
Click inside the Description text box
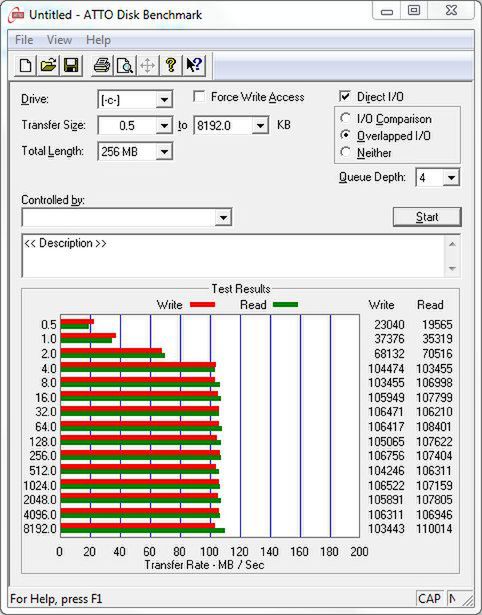coord(234,256)
